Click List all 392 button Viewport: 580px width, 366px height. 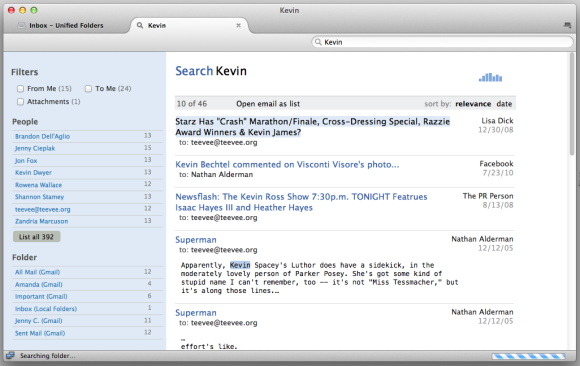[36, 237]
